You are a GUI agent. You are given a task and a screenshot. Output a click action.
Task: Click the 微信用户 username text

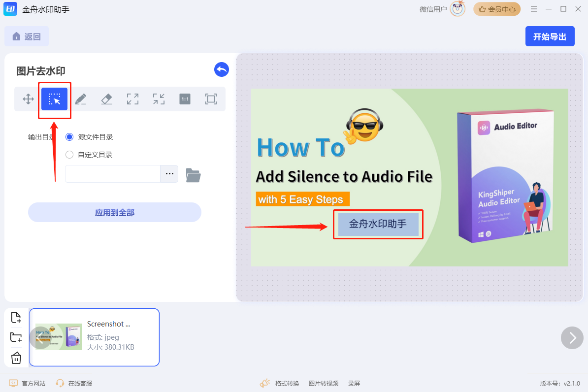click(x=433, y=9)
